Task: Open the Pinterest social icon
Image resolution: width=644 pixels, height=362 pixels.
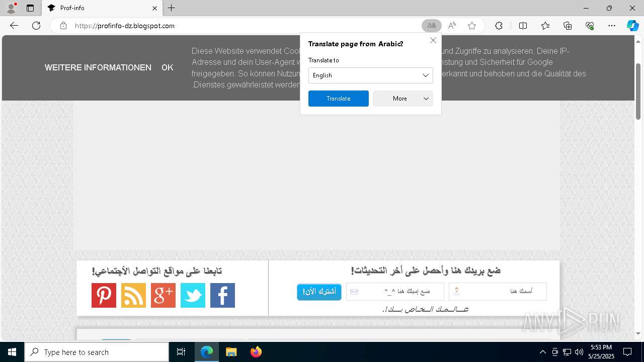Action: [x=104, y=295]
